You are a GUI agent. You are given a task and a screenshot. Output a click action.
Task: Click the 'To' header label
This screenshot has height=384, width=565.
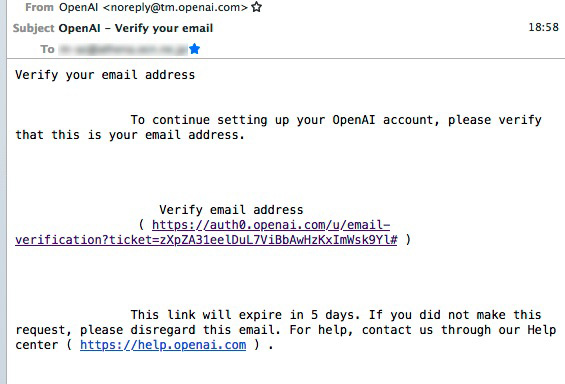pyautogui.click(x=47, y=49)
